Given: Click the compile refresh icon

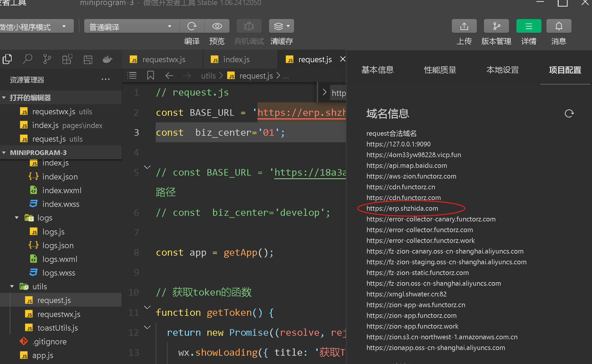Looking at the screenshot, I should coord(192,26).
